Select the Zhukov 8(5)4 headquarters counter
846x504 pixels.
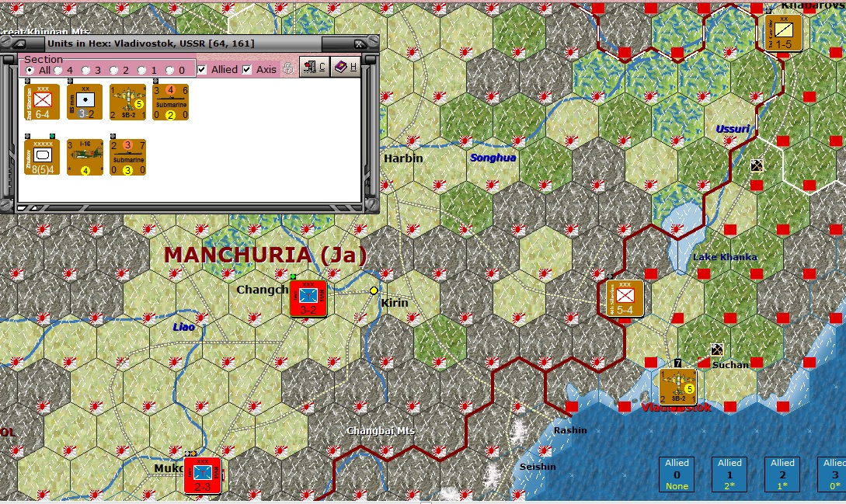42,157
